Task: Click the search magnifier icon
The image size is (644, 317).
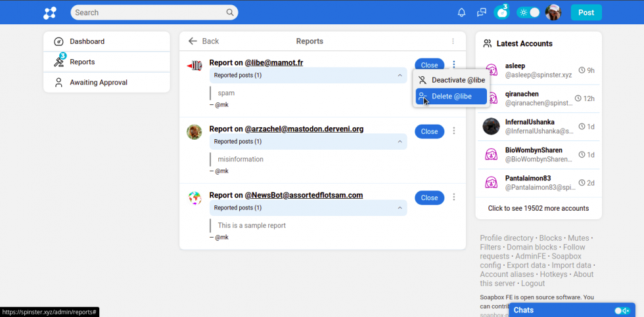Action: coord(230,12)
